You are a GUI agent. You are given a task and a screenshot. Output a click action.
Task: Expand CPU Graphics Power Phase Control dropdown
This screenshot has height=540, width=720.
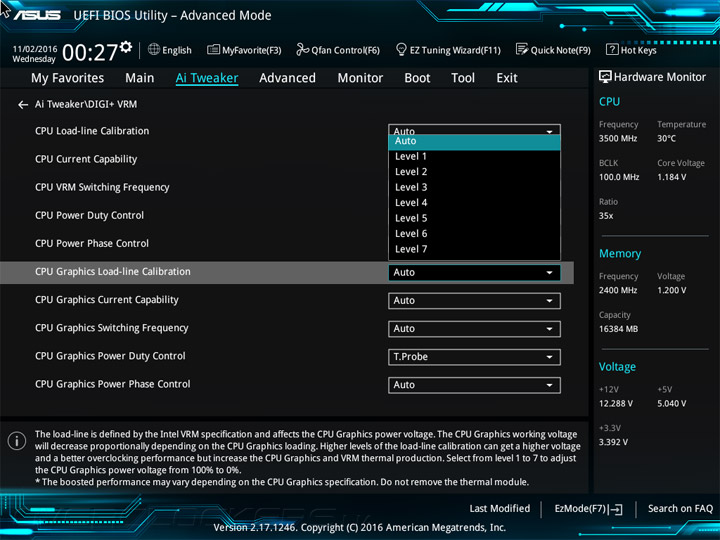pyautogui.click(x=474, y=385)
